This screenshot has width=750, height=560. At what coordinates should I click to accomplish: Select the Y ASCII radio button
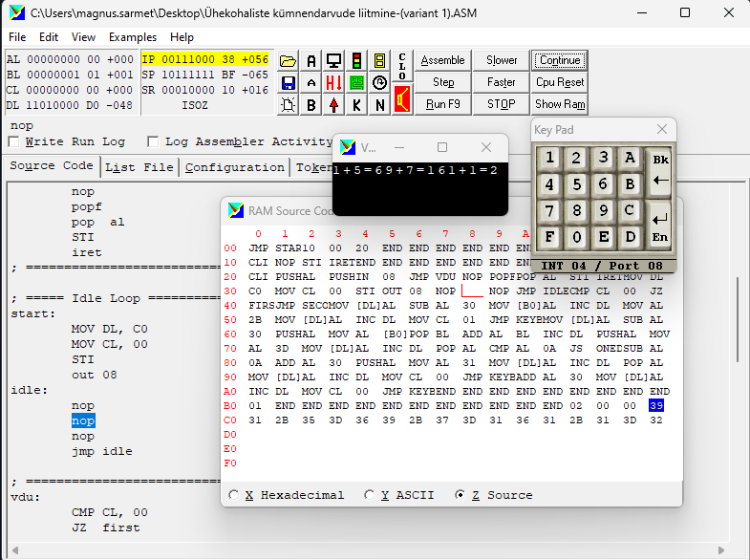point(369,495)
